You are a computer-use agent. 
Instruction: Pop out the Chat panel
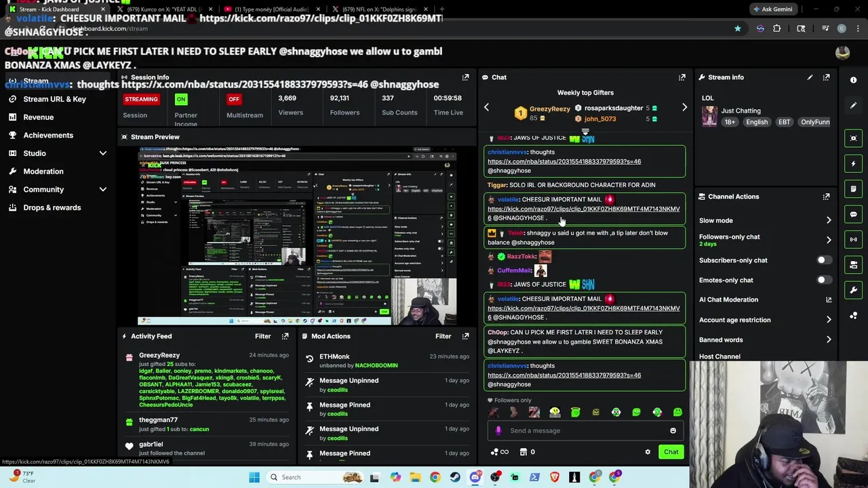[682, 77]
